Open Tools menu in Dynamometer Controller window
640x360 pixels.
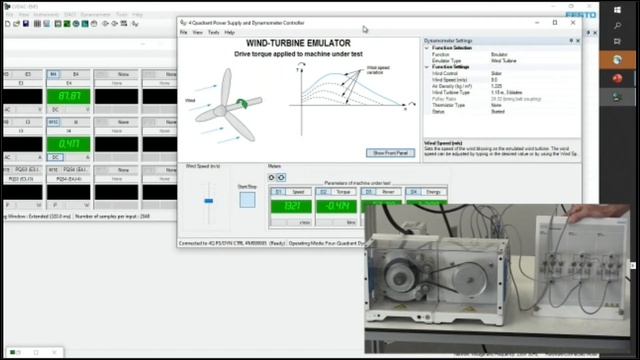point(213,32)
